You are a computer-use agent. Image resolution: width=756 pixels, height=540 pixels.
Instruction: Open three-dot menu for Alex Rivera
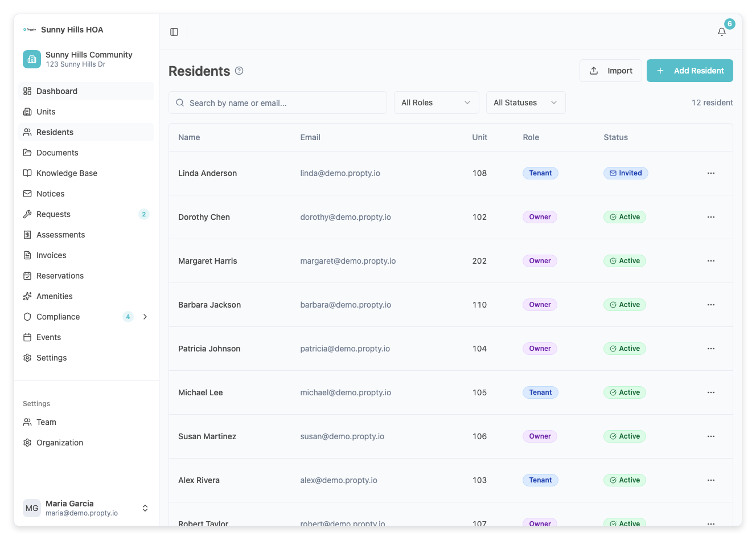(x=710, y=480)
